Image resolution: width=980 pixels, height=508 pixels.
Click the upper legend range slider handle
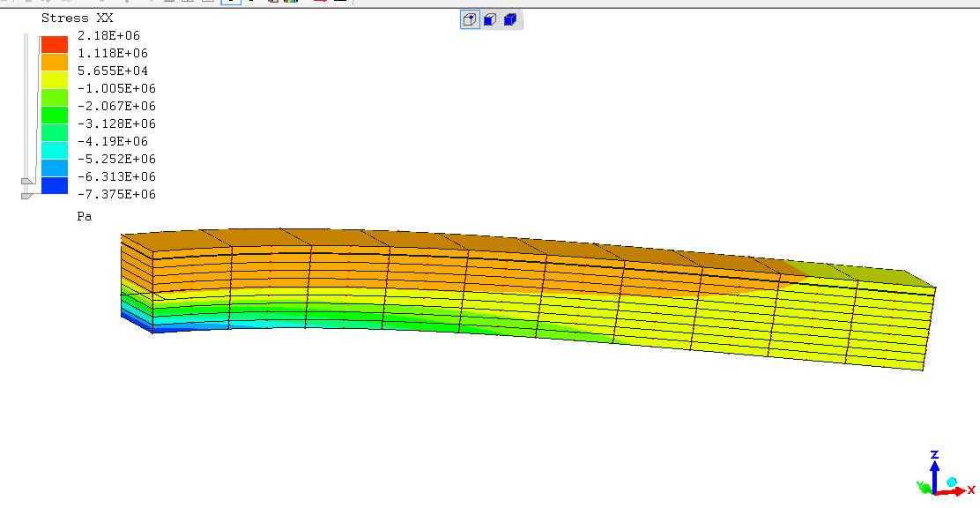click(27, 182)
